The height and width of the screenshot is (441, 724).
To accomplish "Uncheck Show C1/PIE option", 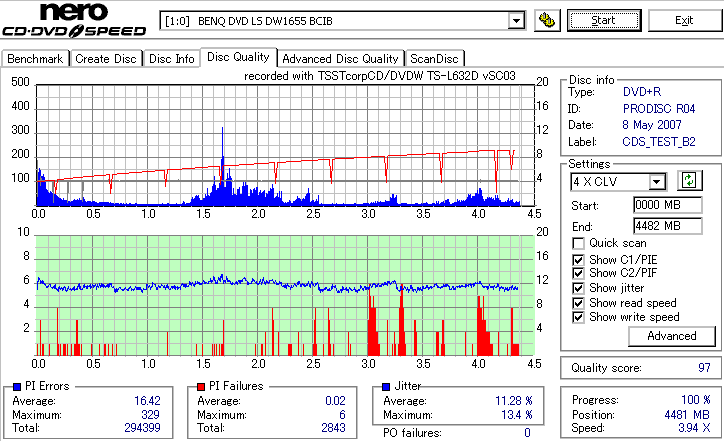I will pos(578,260).
